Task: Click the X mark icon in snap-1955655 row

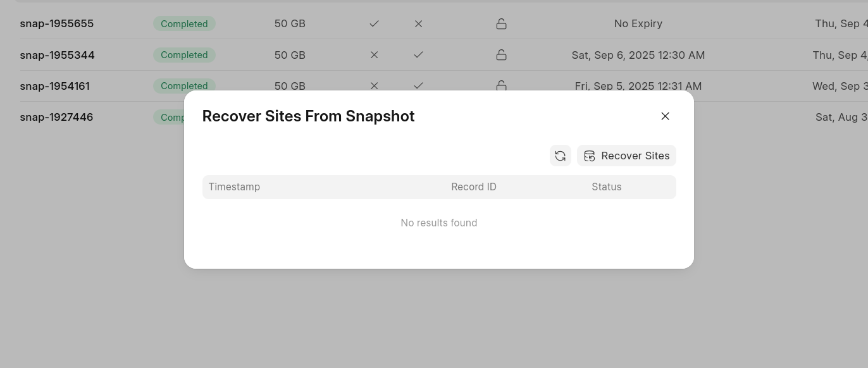Action: point(418,24)
